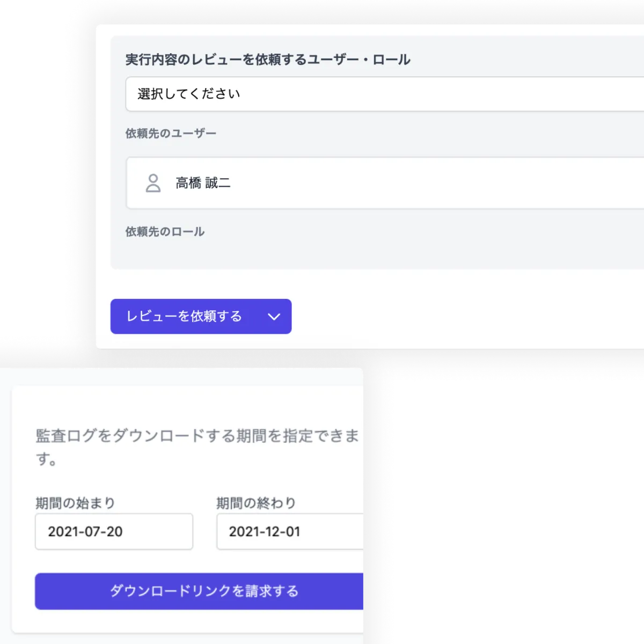Click the 実行内容のレビューを依頼するユーザー・ロール heading
The image size is (644, 644).
click(268, 60)
